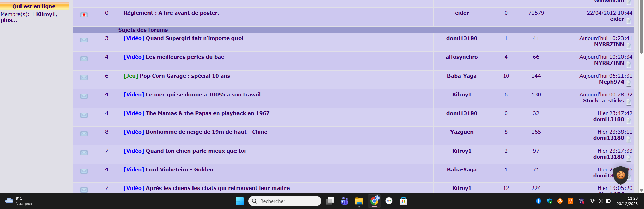Open the Bluetooth tray icon
The width and height of the screenshot is (644, 209).
[x=538, y=201]
